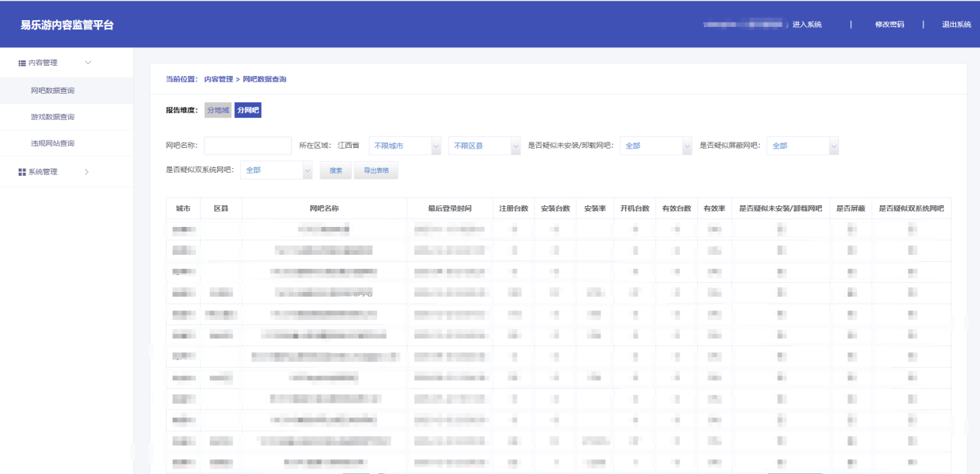The width and height of the screenshot is (980, 474).
Task: Click the 系统管理 grid icon in sidebar
Action: pyautogui.click(x=22, y=172)
